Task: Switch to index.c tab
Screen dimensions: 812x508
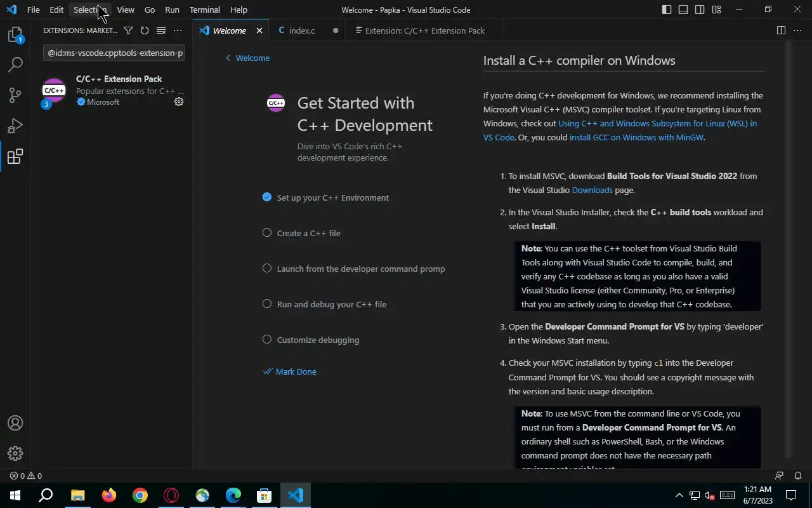Action: coord(302,30)
